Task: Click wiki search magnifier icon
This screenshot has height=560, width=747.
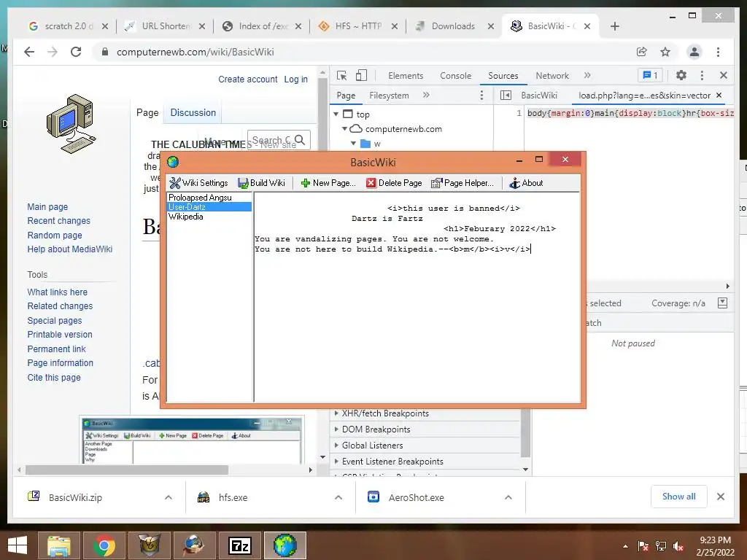Action: tap(300, 139)
